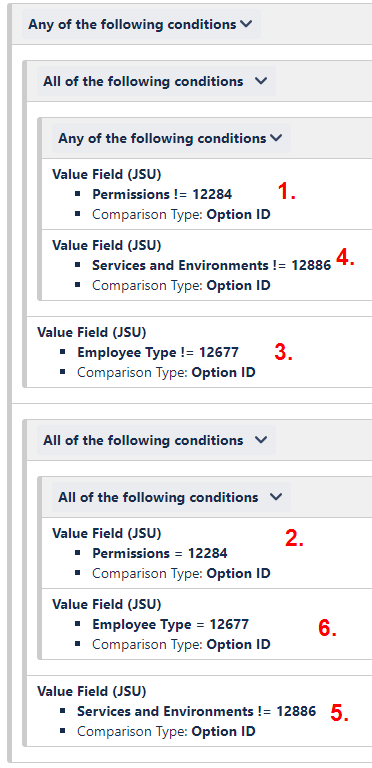Select the Permissions = 12284 condition
This screenshot has height=768, width=372.
(160, 553)
